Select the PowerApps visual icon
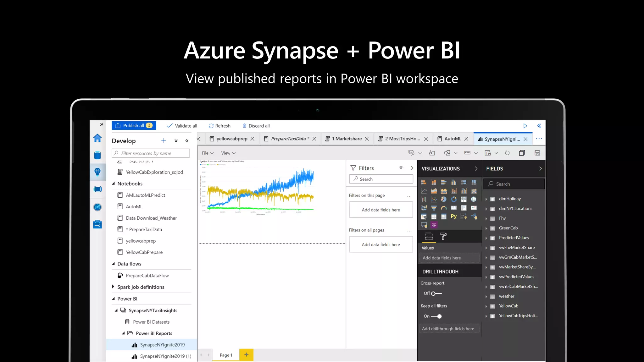This screenshot has height=362, width=644. point(434,225)
